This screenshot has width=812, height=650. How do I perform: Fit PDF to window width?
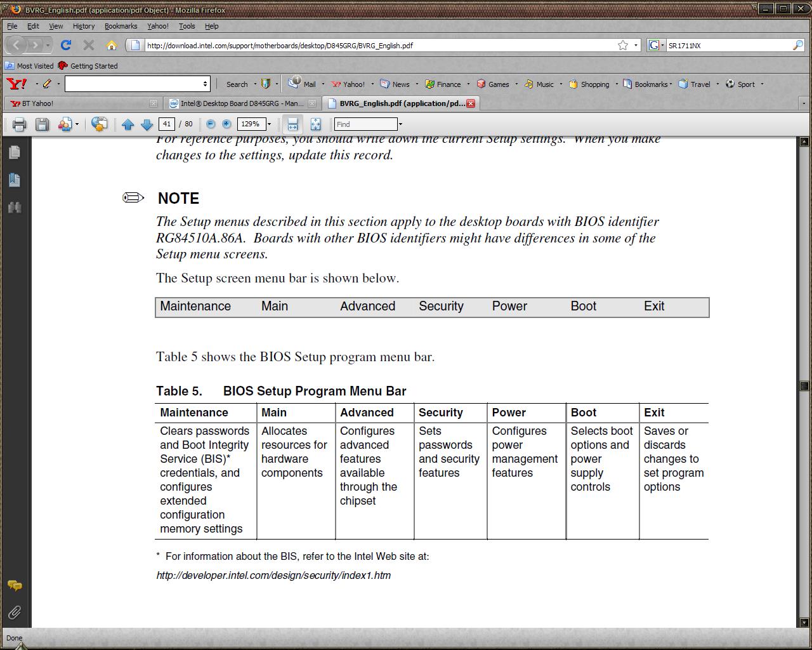[x=292, y=124]
